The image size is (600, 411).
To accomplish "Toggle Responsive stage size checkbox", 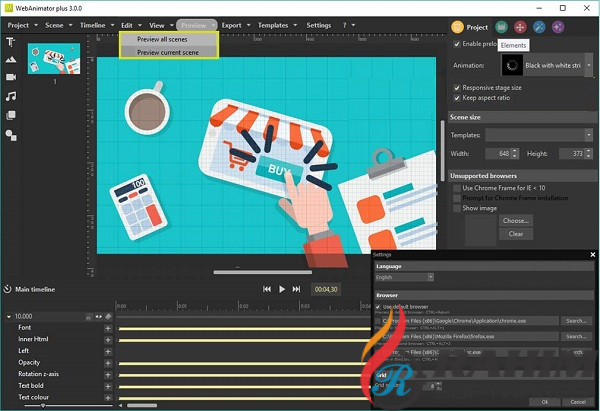I will tap(457, 88).
